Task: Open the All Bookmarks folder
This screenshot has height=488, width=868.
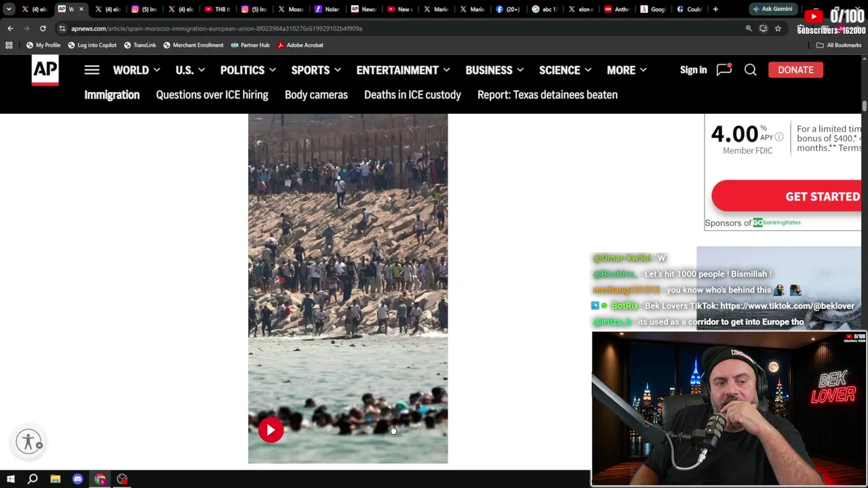Action: point(839,45)
